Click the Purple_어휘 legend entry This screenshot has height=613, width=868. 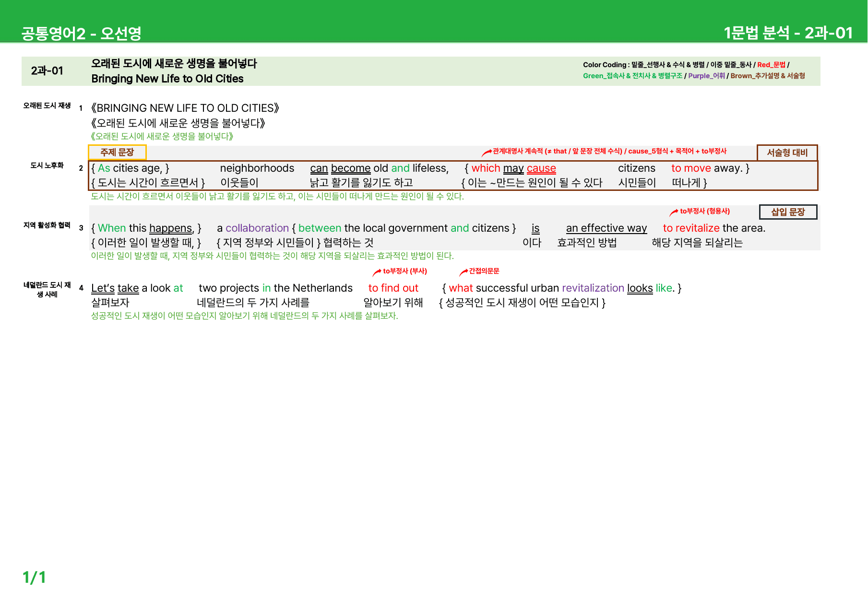706,76
